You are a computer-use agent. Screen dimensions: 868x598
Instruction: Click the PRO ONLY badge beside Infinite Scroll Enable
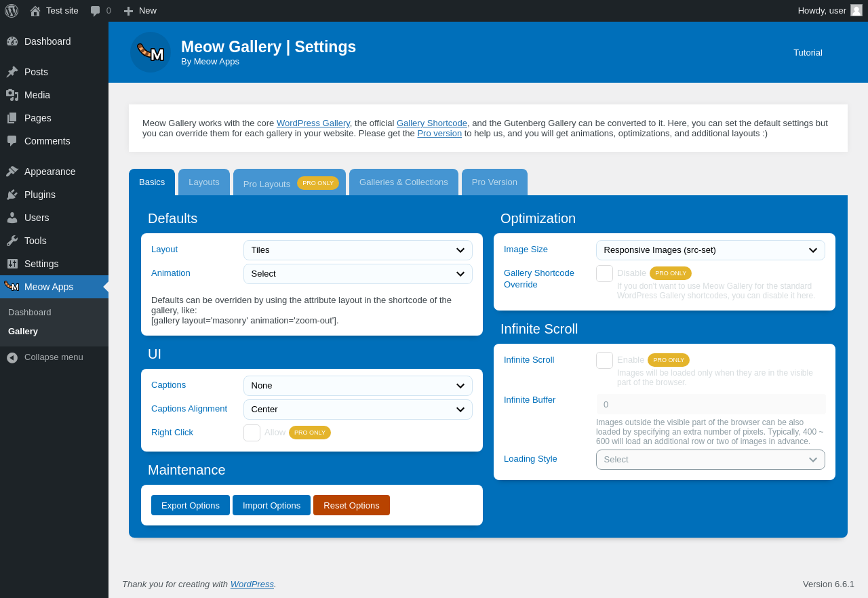[x=669, y=360]
